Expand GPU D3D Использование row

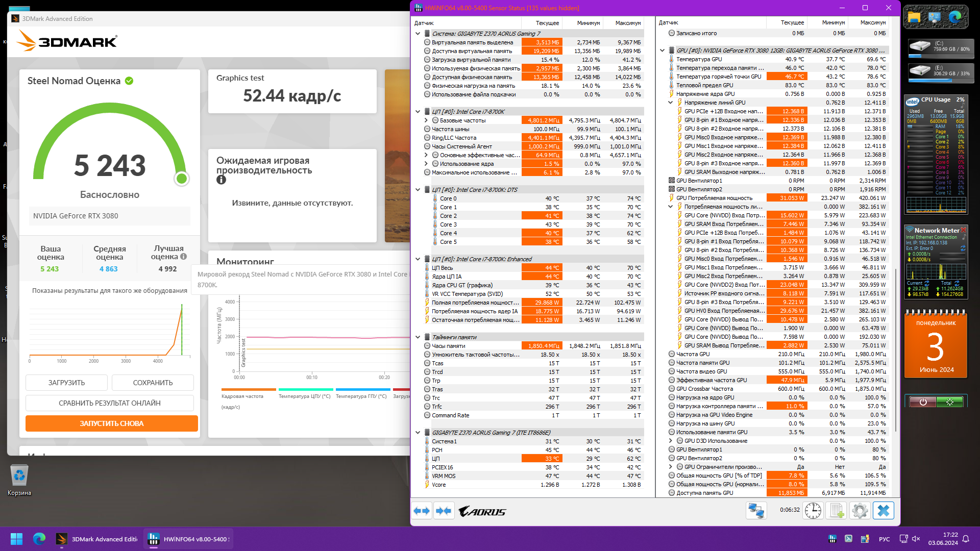(x=671, y=441)
